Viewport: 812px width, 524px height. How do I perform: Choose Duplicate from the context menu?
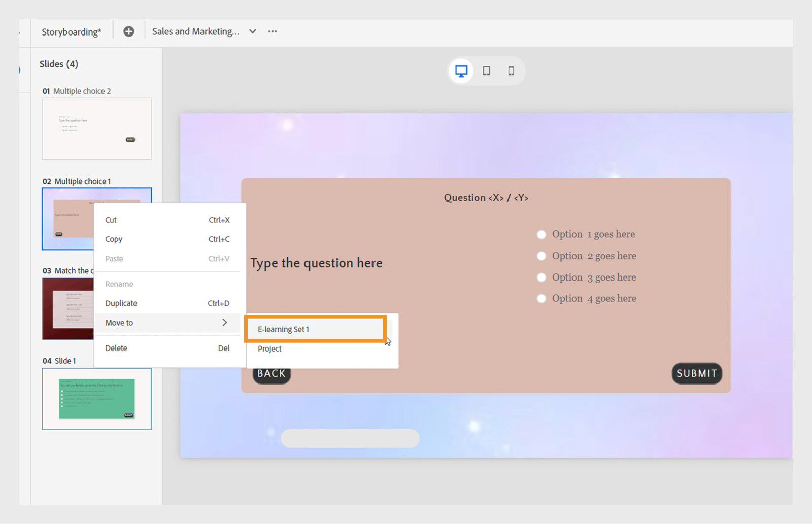pyautogui.click(x=121, y=303)
